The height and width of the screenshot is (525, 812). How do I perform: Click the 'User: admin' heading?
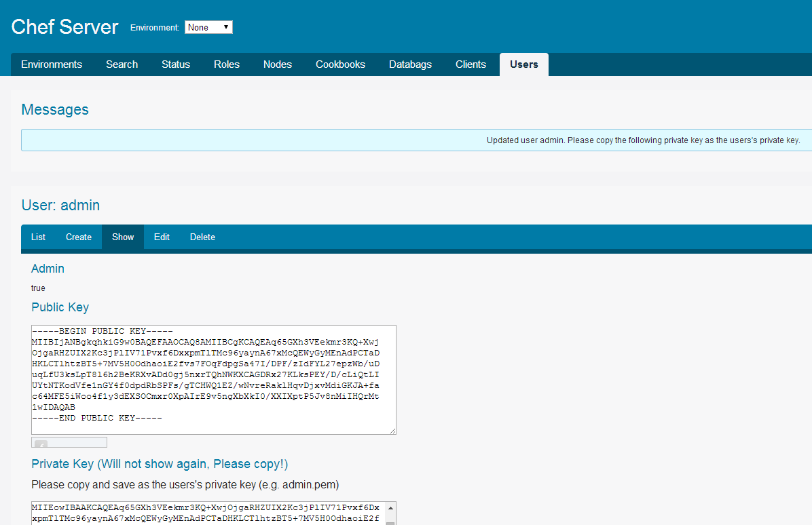60,206
